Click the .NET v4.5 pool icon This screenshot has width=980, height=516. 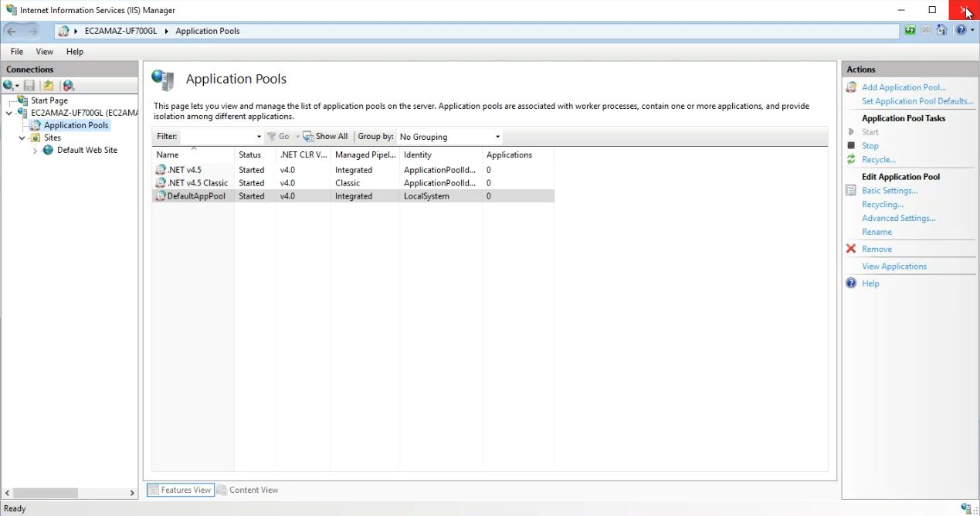pos(161,170)
